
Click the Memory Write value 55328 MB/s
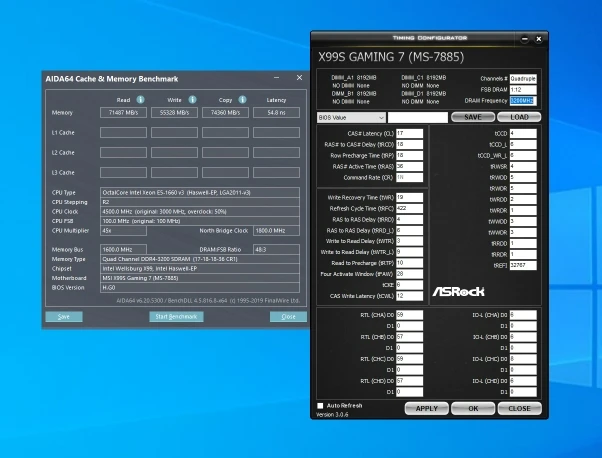174,112
